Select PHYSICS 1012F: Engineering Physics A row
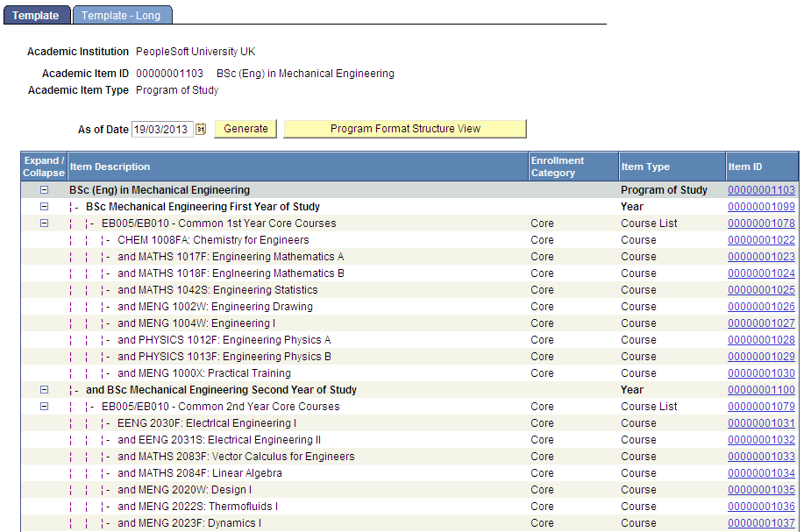Image resolution: width=804 pixels, height=532 pixels. point(409,340)
